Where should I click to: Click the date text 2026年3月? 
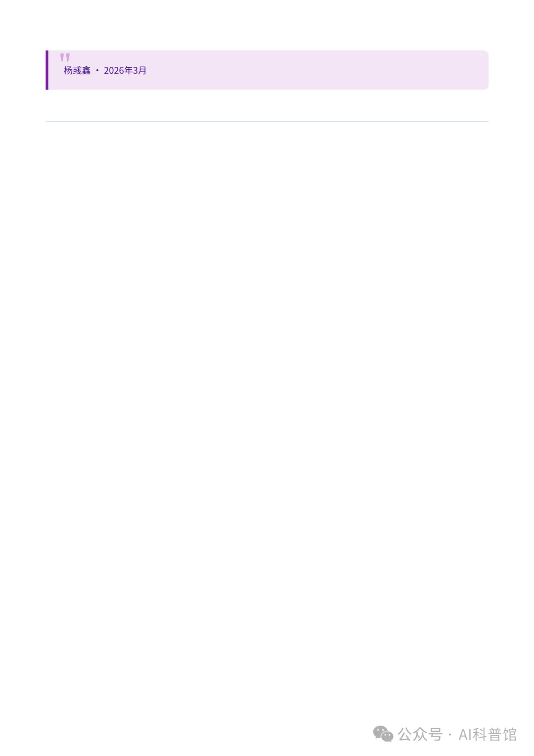[x=125, y=71]
